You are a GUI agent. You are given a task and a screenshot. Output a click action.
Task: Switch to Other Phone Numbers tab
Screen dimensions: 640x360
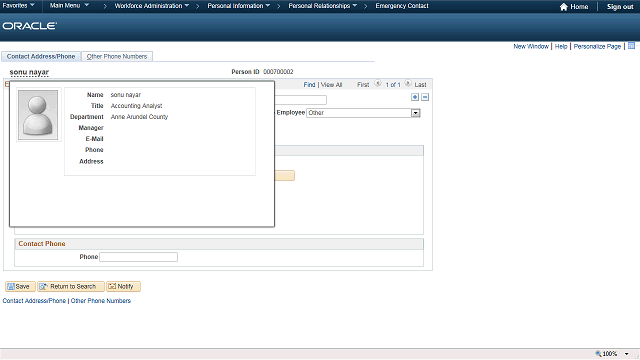tap(117, 56)
